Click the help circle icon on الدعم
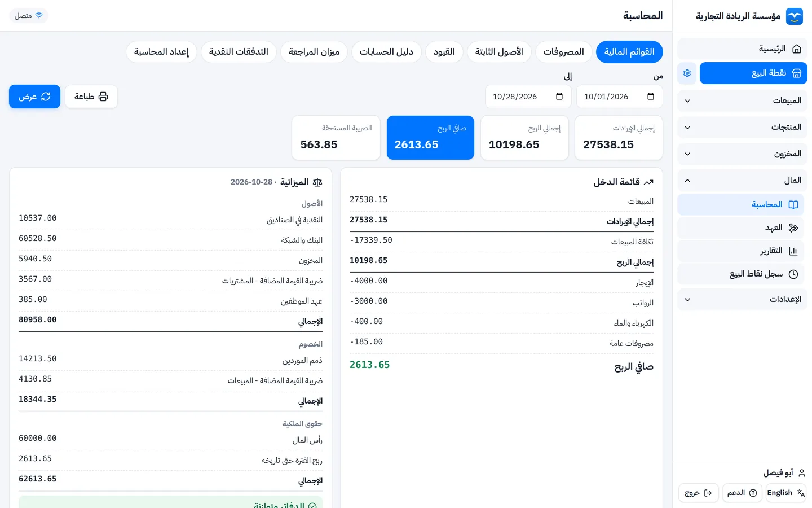This screenshot has width=812, height=508. click(x=753, y=493)
